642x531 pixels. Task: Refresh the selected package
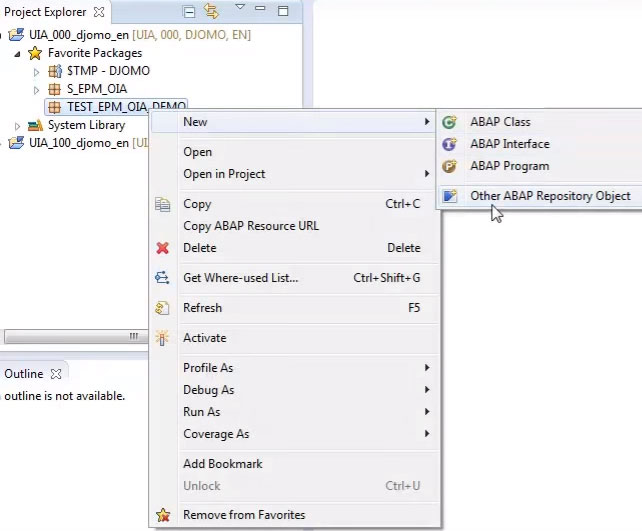point(202,308)
